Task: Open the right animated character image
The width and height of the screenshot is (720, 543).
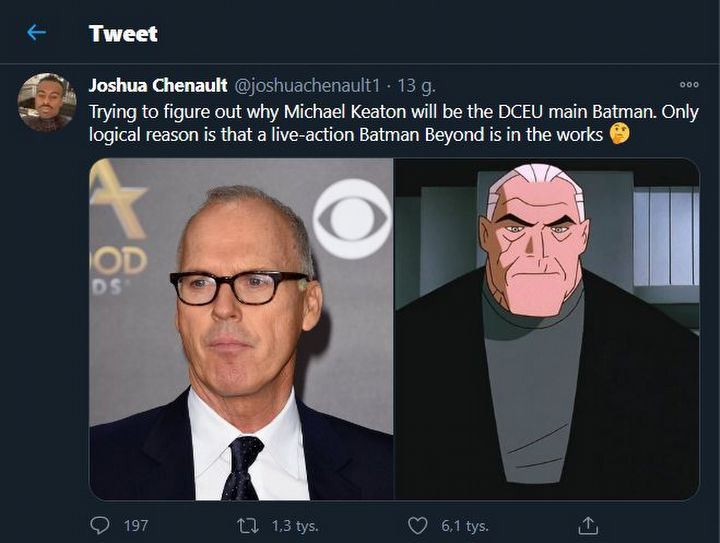Action: pos(546,328)
